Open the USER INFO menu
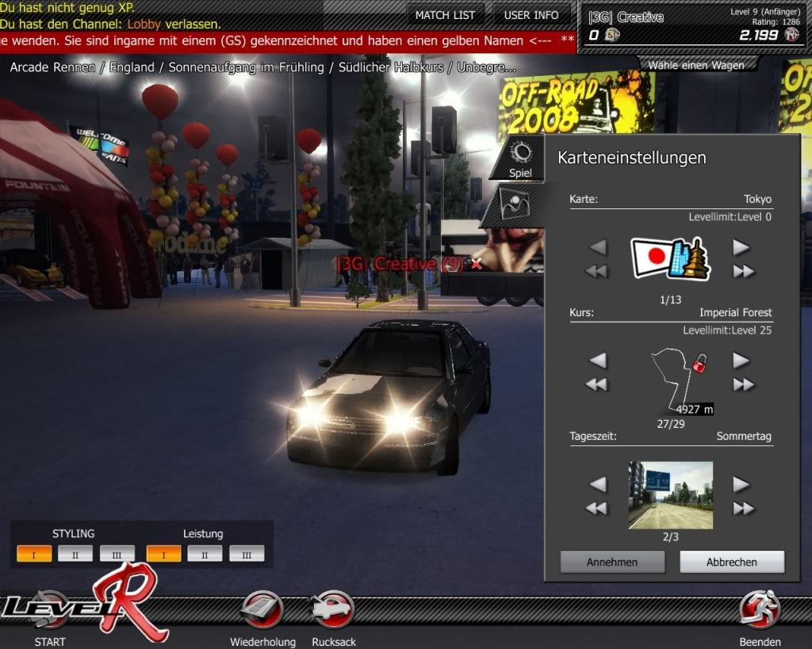This screenshot has height=649, width=812. (530, 15)
